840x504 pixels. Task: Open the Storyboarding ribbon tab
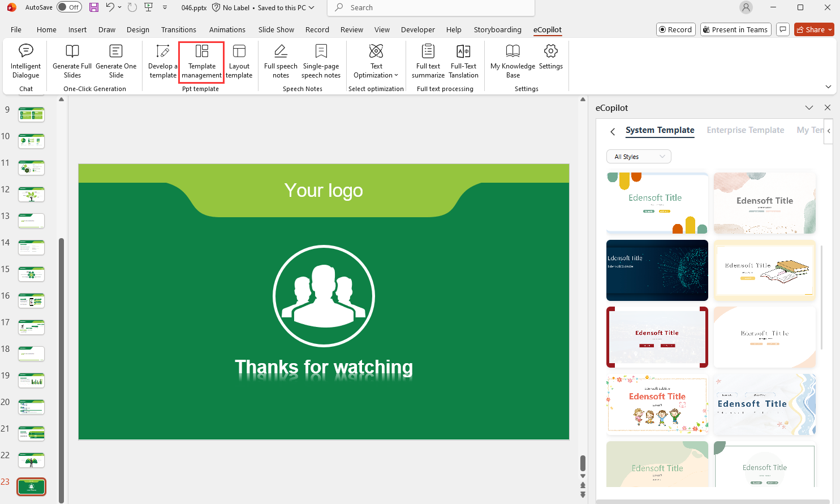coord(497,29)
